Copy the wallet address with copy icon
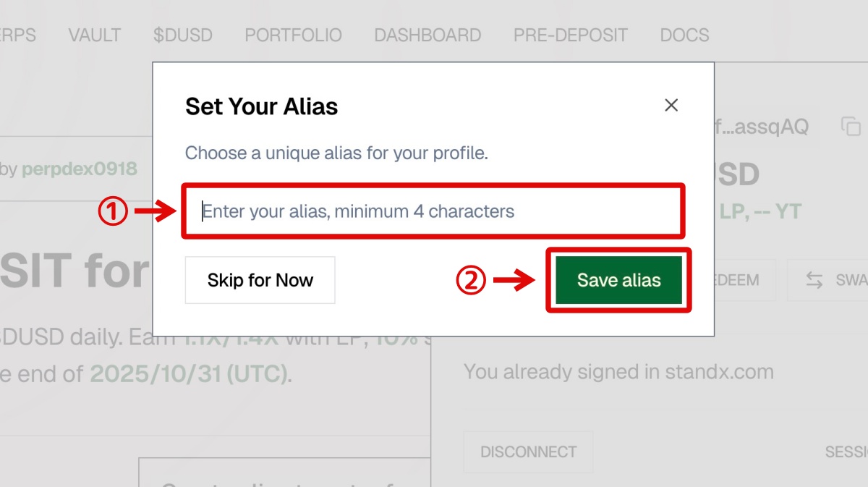This screenshot has height=487, width=868. click(851, 127)
